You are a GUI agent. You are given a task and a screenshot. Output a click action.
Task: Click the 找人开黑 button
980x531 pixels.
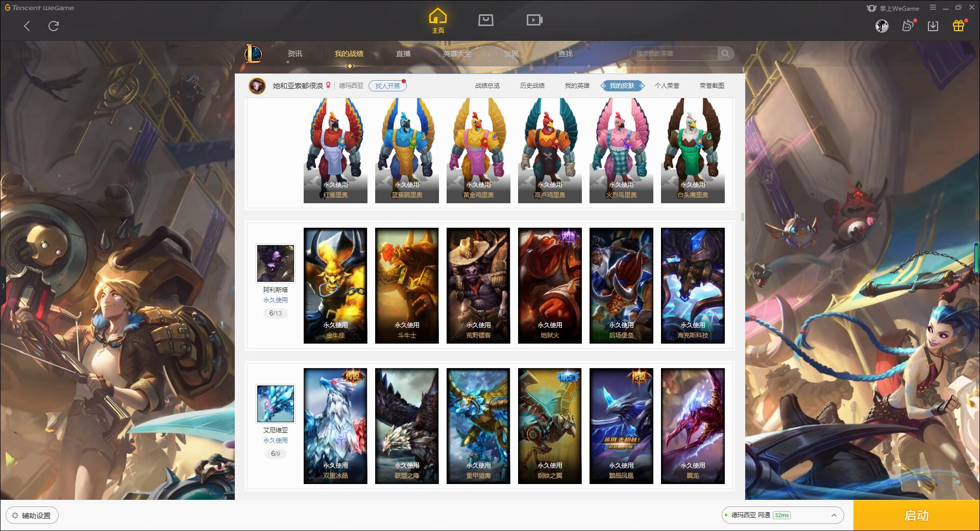coord(387,86)
